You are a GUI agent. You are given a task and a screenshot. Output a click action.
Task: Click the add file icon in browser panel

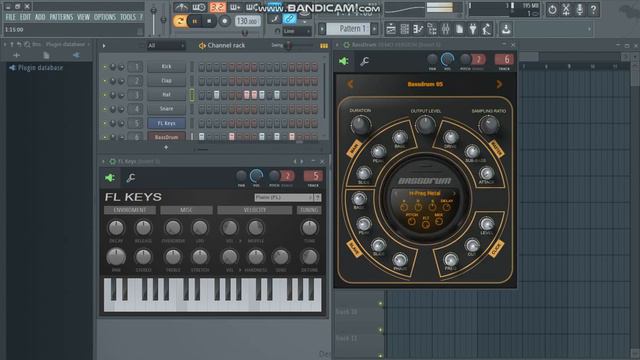click(46, 55)
